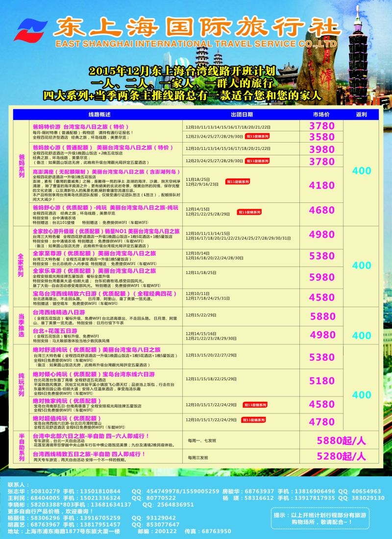
Task: Click the 爸妈特价游 台湾宝岛八日之旅 title
Action: click(x=81, y=127)
